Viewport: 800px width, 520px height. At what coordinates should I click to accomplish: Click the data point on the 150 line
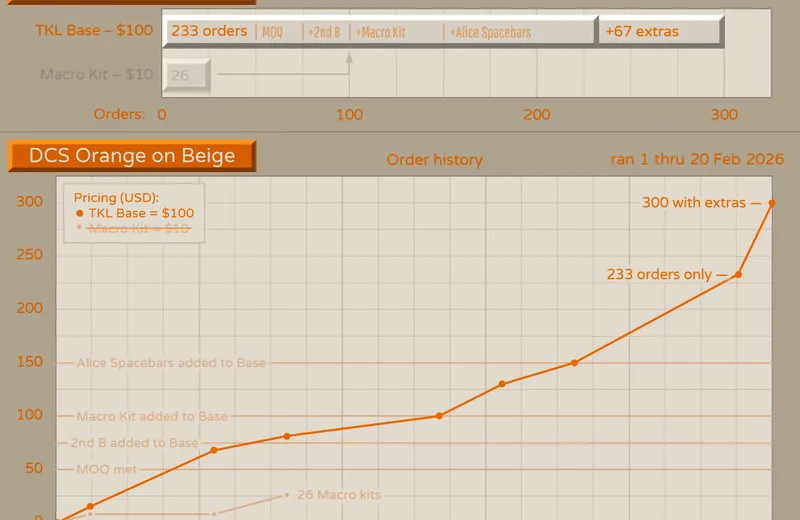point(574,363)
